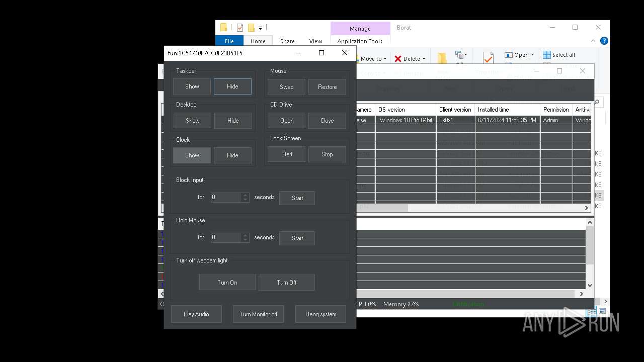This screenshot has height=362, width=644.
Task: Turn Off the webcam light
Action: (286, 283)
